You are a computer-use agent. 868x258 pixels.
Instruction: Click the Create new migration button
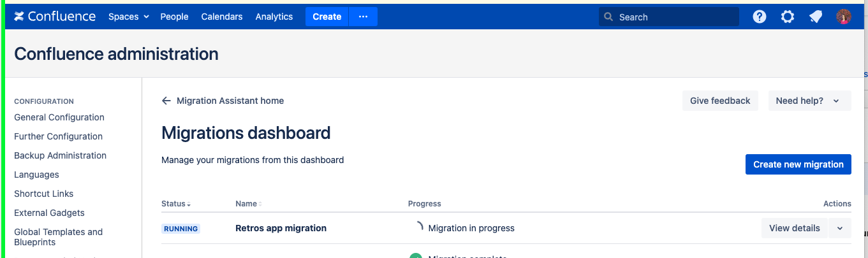point(798,164)
